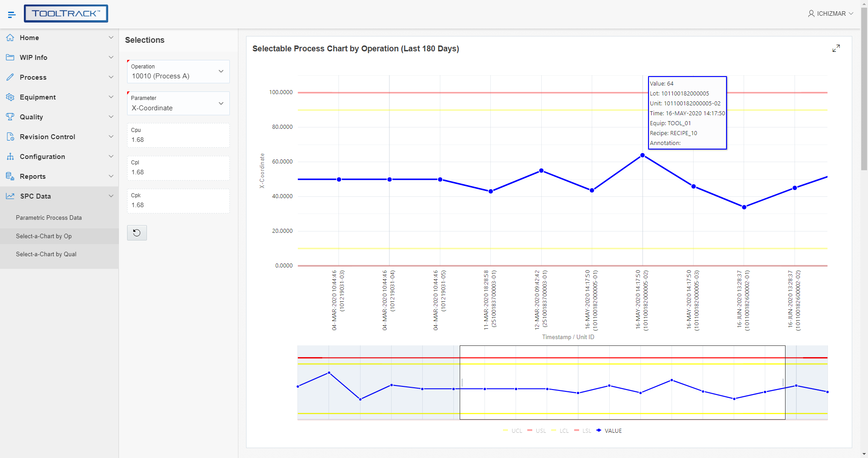868x458 pixels.
Task: Select the Quality sidebar icon
Action: pos(10,117)
